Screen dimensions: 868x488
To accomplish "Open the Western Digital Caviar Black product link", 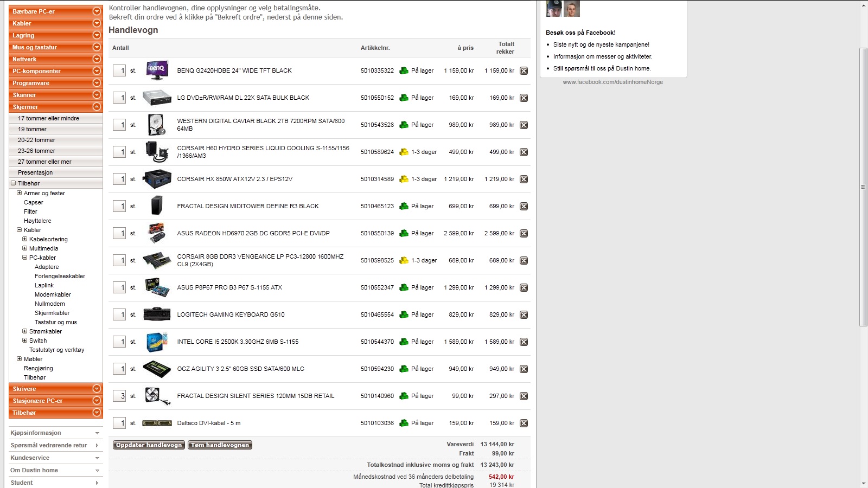I will click(261, 125).
